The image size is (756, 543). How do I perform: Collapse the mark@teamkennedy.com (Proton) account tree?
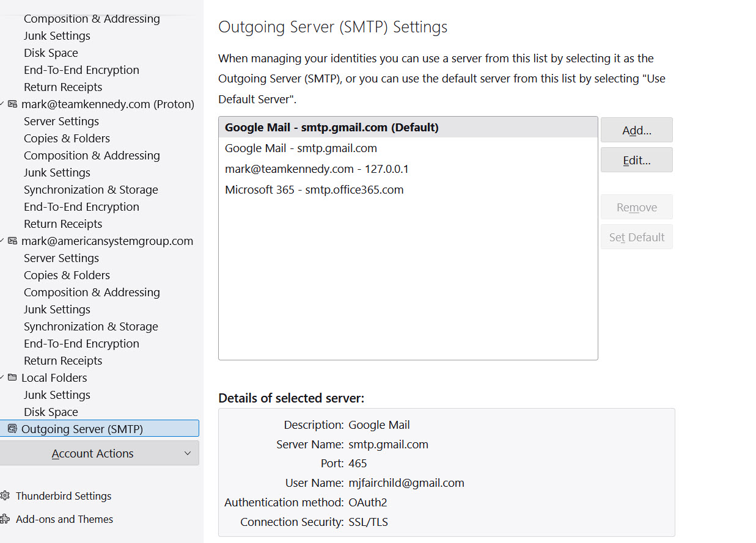2,104
